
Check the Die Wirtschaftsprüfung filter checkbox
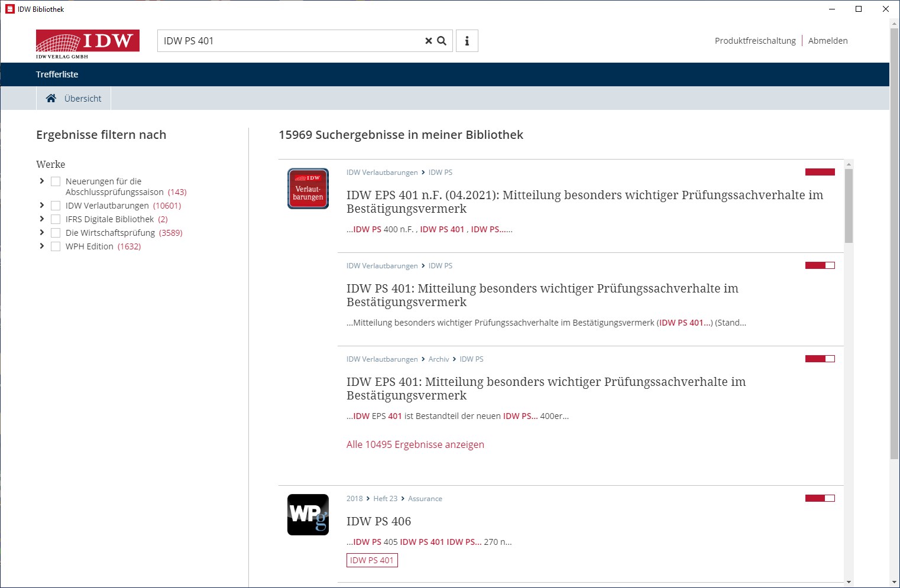point(56,233)
